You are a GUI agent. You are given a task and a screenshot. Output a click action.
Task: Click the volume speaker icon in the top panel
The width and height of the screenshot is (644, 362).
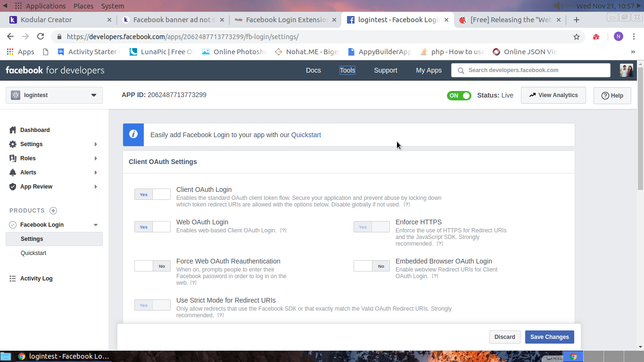click(x=559, y=6)
